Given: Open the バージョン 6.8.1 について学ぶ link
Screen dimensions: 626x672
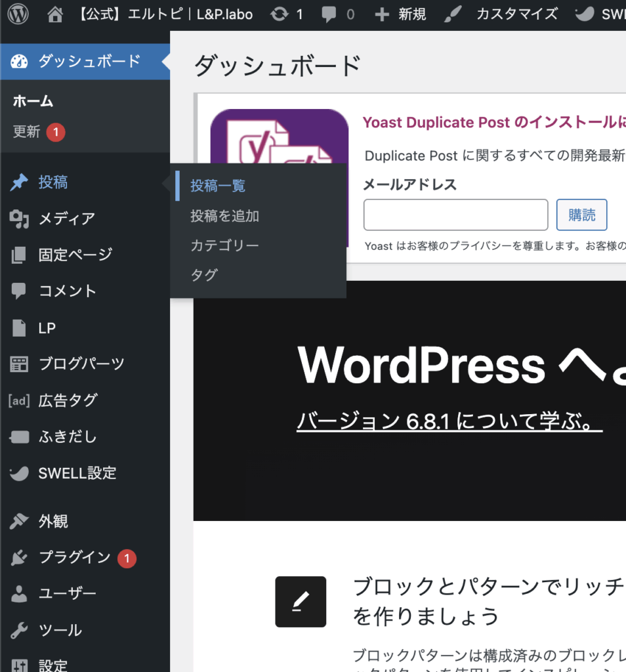Looking at the screenshot, I should click(449, 421).
